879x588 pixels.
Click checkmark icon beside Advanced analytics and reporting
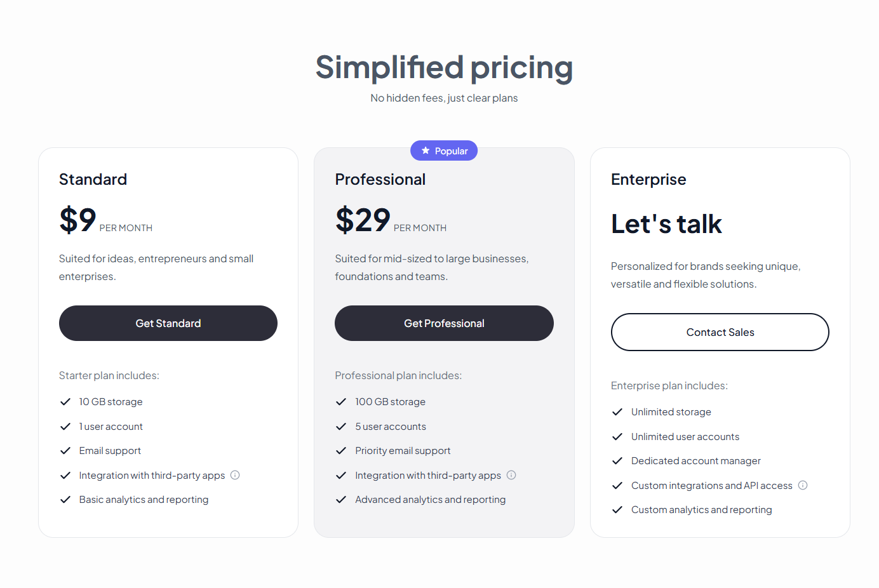point(341,500)
